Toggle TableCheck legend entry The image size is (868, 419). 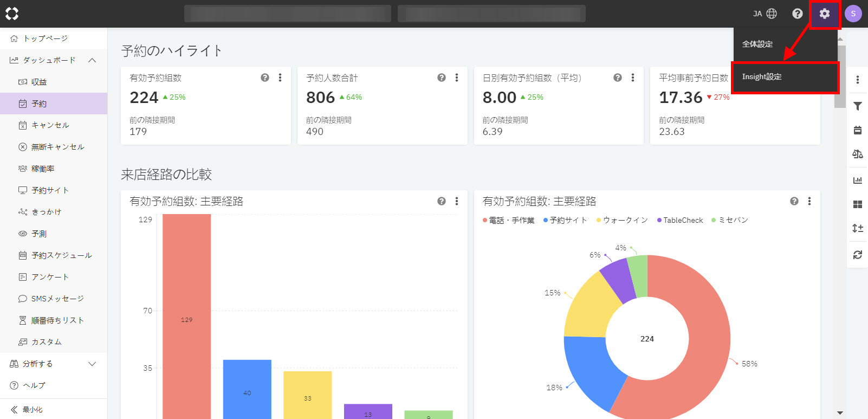point(680,220)
